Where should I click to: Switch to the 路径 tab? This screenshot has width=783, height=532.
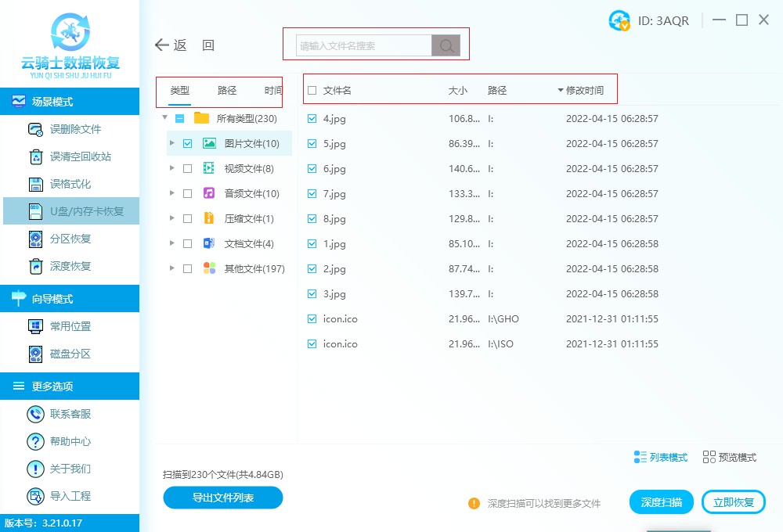pyautogui.click(x=227, y=91)
